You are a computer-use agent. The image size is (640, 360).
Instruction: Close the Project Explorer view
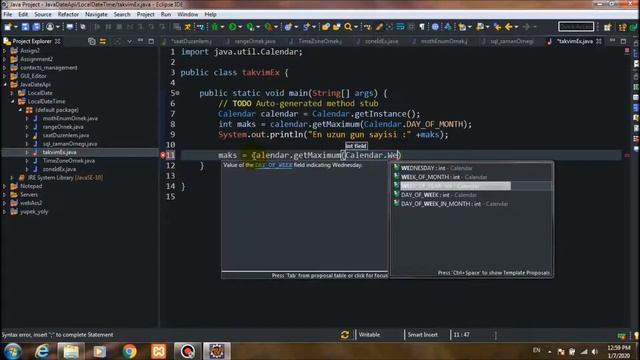(58, 41)
